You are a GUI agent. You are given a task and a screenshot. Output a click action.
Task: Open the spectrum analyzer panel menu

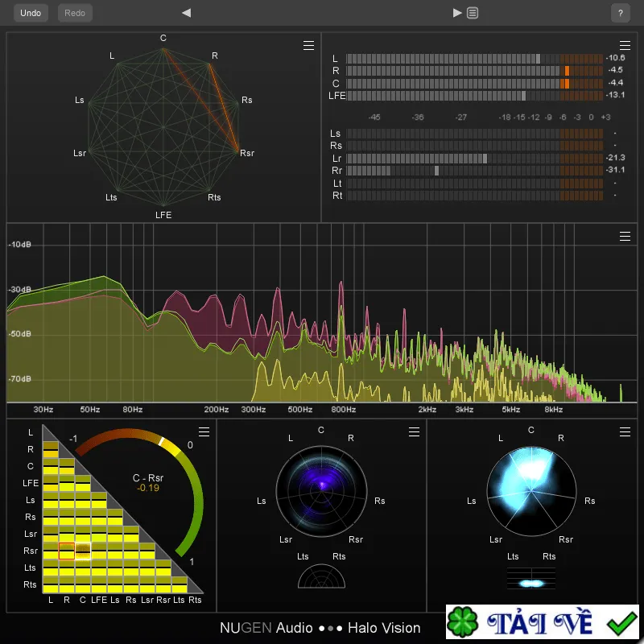pyautogui.click(x=625, y=236)
